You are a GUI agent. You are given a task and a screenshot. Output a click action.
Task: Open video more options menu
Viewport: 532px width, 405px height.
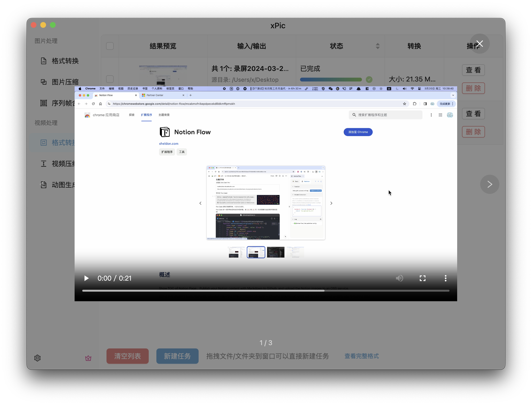click(x=445, y=278)
